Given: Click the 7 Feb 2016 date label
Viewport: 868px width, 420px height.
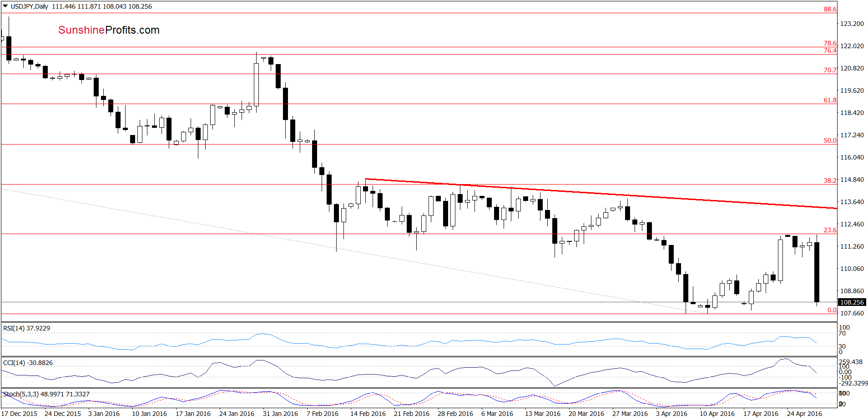Looking at the screenshot, I should [x=323, y=414].
